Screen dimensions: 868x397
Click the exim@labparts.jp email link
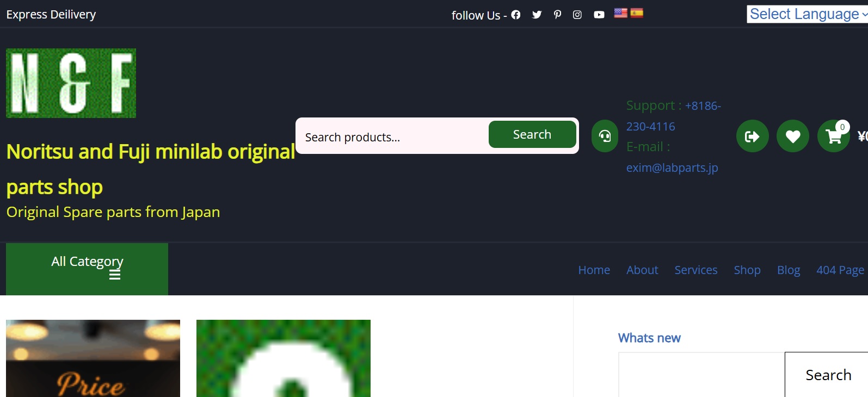[x=672, y=168]
